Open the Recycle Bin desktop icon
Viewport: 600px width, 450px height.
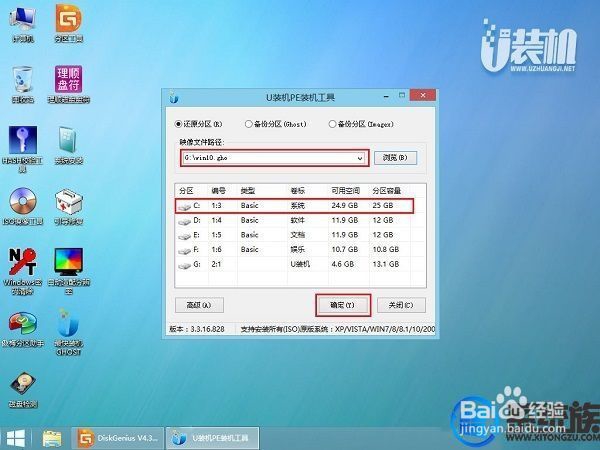coord(23,85)
